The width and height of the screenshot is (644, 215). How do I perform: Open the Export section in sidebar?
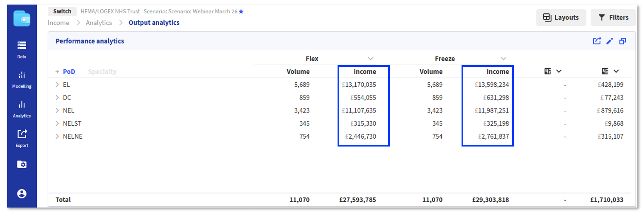[x=22, y=138]
